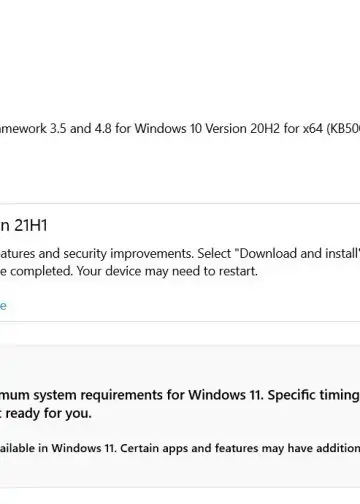
Task: Click "Specific timing" in the bold heading
Action: click(314, 395)
